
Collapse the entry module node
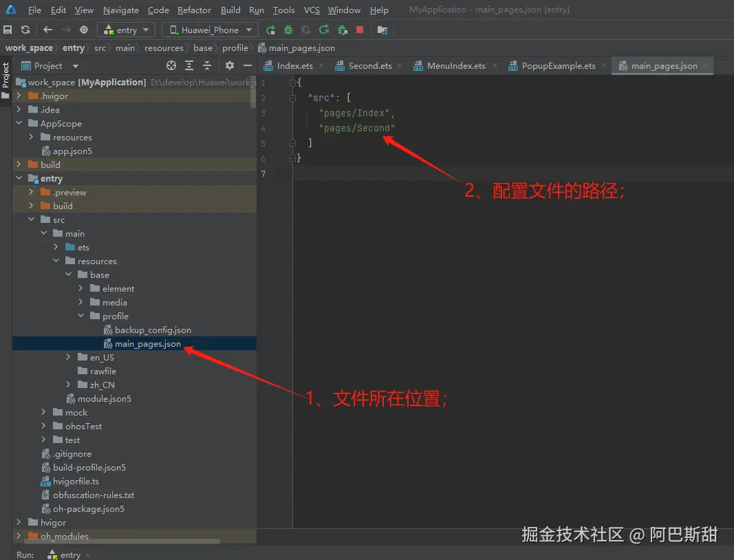(19, 178)
